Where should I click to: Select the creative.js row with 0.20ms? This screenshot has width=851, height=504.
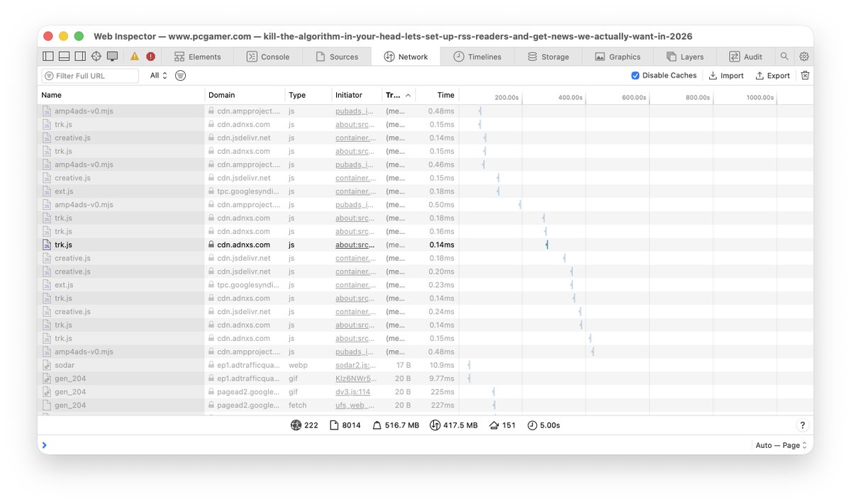coord(425,271)
